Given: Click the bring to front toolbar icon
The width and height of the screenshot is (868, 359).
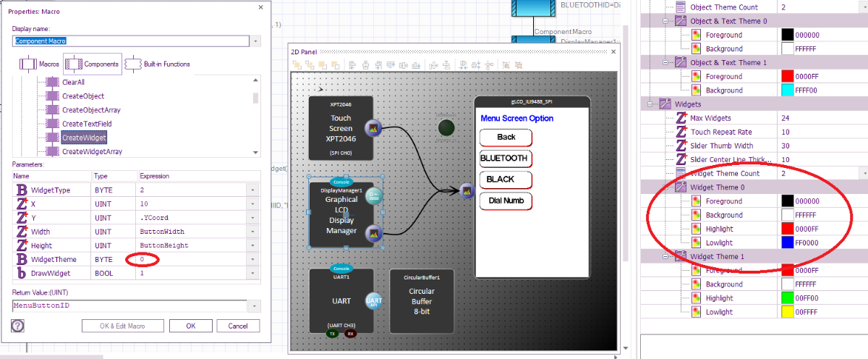Looking at the screenshot, I should 297,64.
